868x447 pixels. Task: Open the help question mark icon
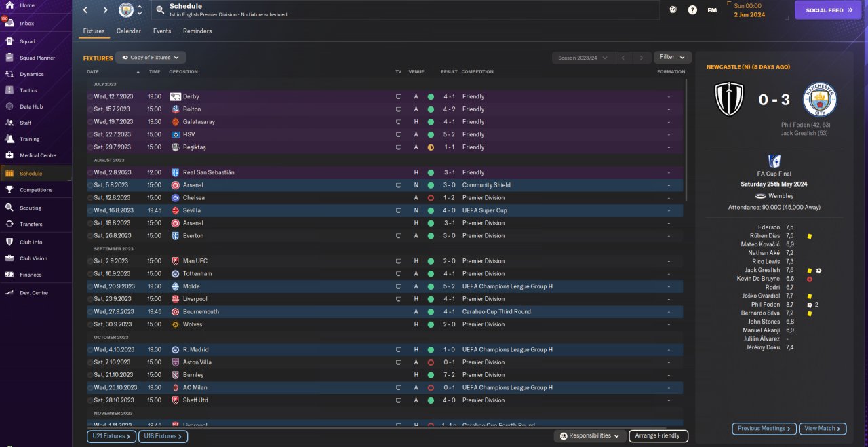click(692, 10)
